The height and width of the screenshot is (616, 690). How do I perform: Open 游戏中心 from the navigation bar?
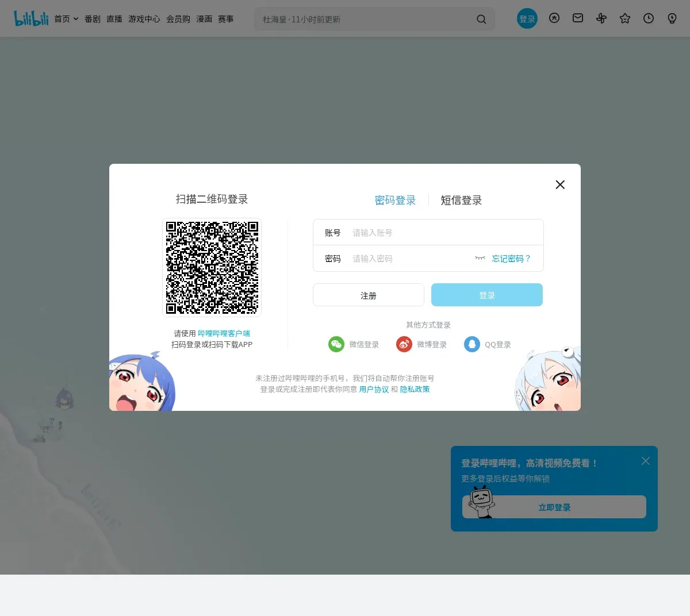click(144, 19)
